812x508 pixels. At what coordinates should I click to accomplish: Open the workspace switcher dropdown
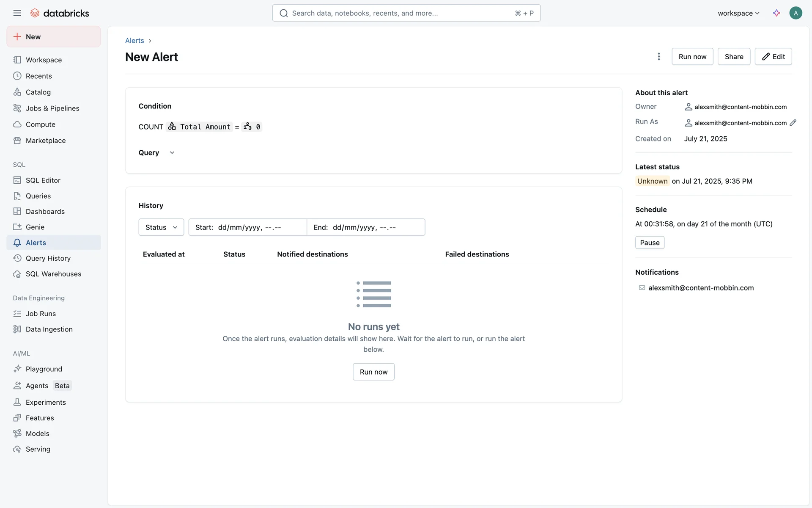(x=738, y=13)
